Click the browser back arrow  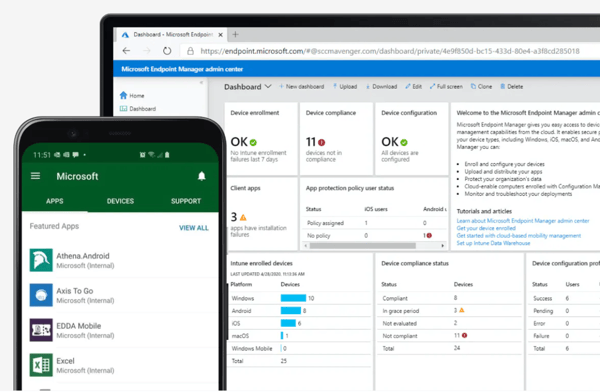[x=126, y=51]
